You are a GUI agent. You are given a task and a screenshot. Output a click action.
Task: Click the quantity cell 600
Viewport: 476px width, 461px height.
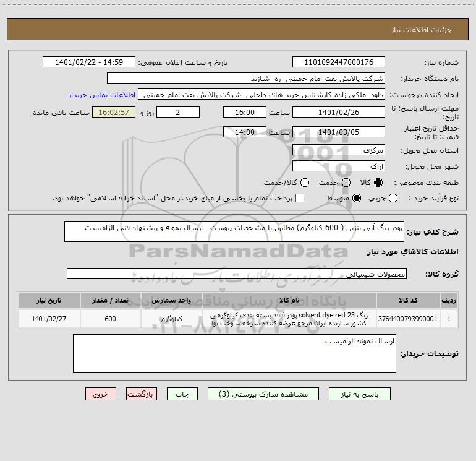(110, 319)
